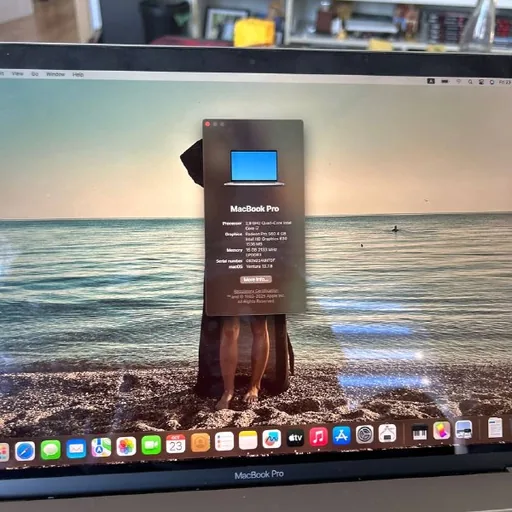The width and height of the screenshot is (512, 512).
Task: Open Maps from the Dock
Action: 101,447
